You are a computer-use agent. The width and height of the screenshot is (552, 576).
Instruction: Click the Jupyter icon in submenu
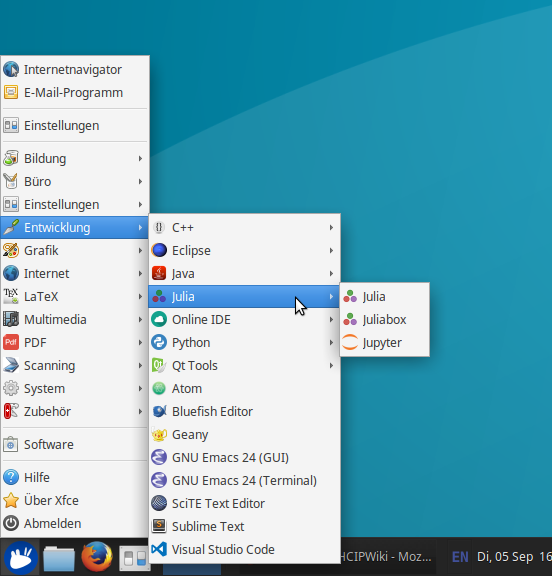(x=350, y=342)
